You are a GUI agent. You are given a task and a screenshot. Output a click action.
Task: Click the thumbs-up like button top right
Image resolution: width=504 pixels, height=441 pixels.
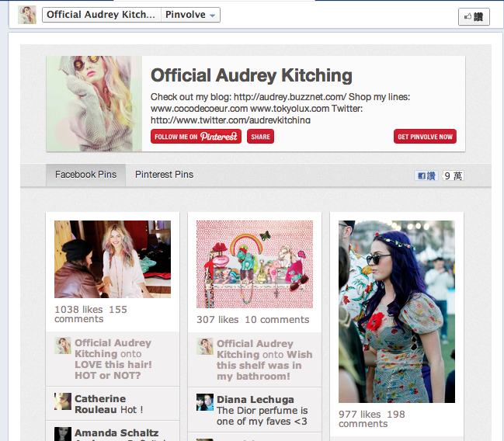tap(474, 16)
